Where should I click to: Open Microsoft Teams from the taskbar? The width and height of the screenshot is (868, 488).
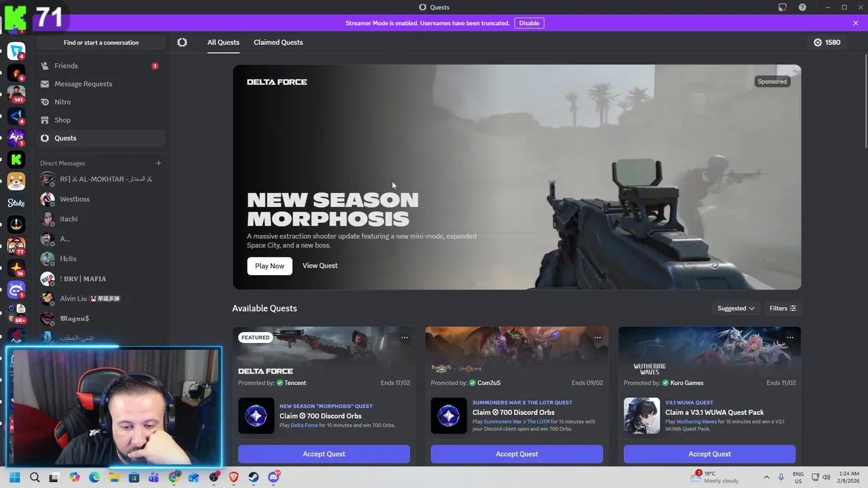click(x=153, y=477)
